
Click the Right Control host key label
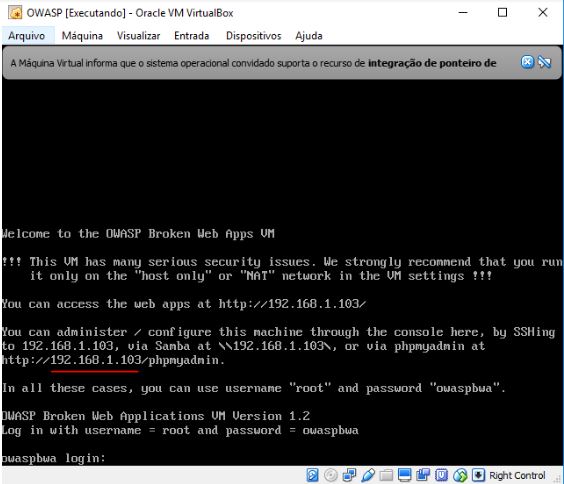click(517, 475)
